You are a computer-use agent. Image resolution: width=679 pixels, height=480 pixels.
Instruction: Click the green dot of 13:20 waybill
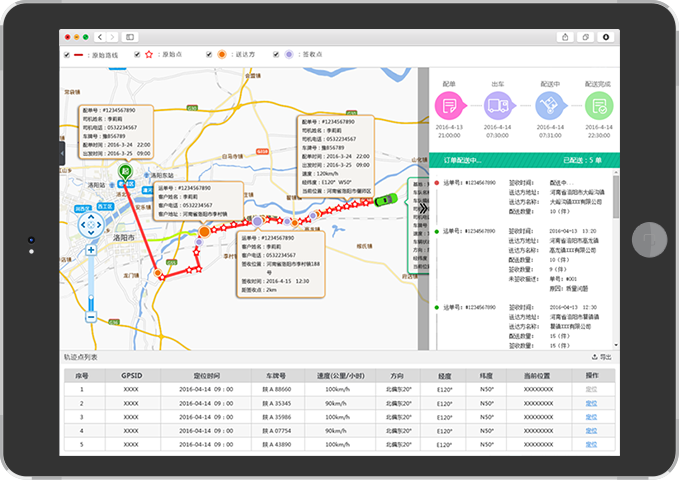(x=436, y=231)
